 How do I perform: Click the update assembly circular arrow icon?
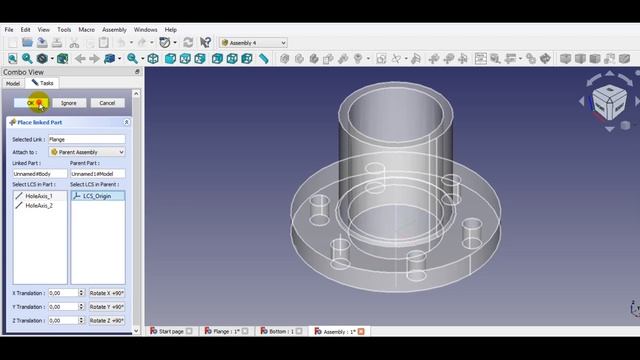point(545,59)
